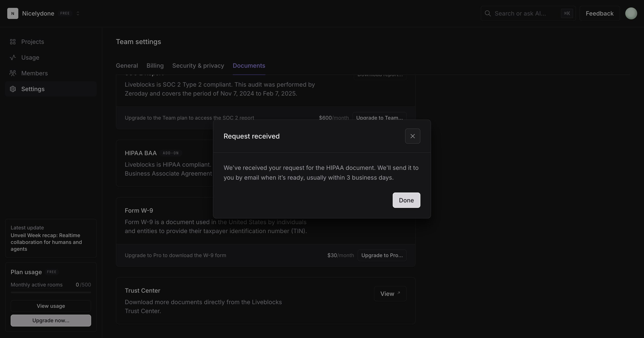Click Upgrade now button
Image resolution: width=644 pixels, height=338 pixels.
coord(51,321)
